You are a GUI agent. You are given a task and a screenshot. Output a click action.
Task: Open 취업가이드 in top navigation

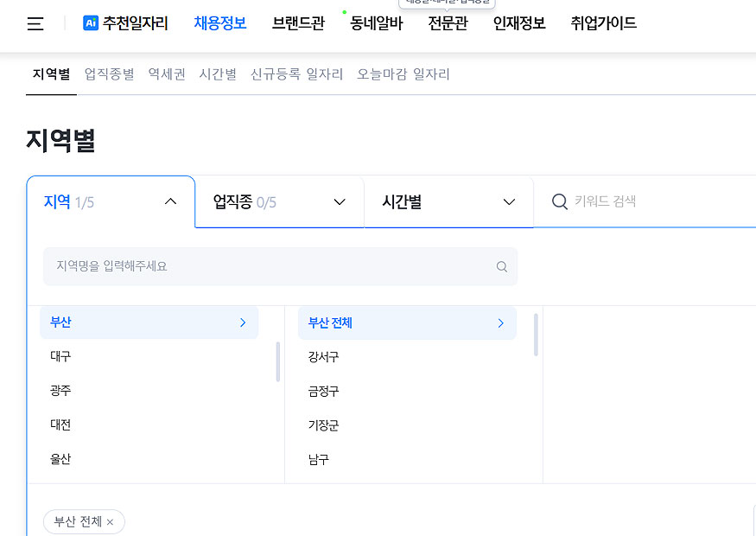pos(604,22)
